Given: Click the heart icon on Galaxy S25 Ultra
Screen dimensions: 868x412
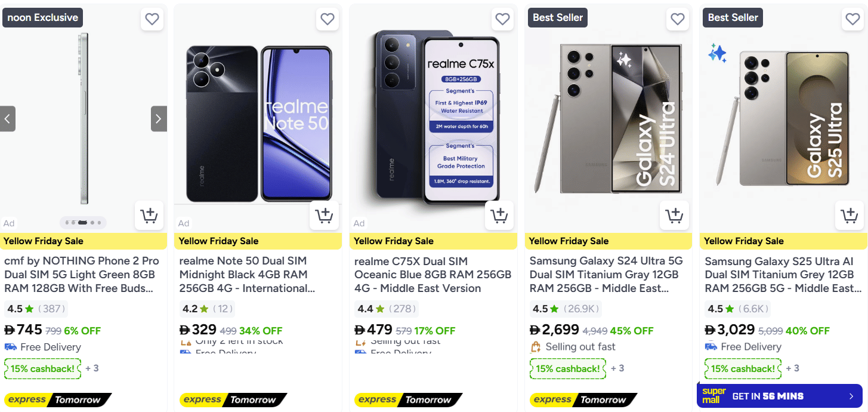Looking at the screenshot, I should 853,19.
